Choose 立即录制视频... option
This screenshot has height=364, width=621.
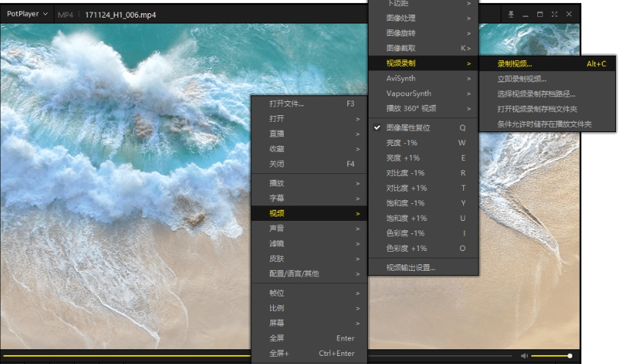522,79
